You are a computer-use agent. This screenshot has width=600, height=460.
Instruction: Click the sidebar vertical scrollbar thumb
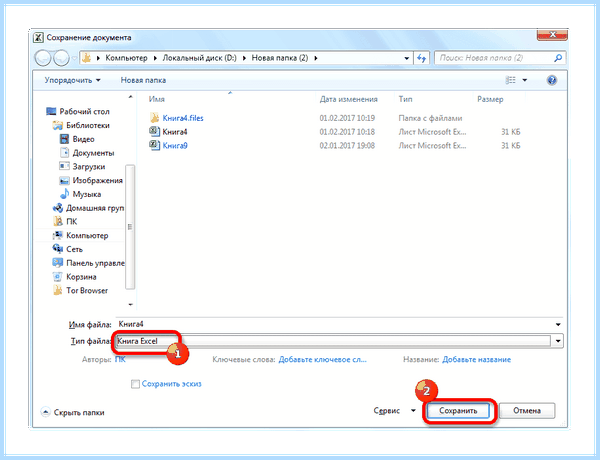tap(130, 227)
